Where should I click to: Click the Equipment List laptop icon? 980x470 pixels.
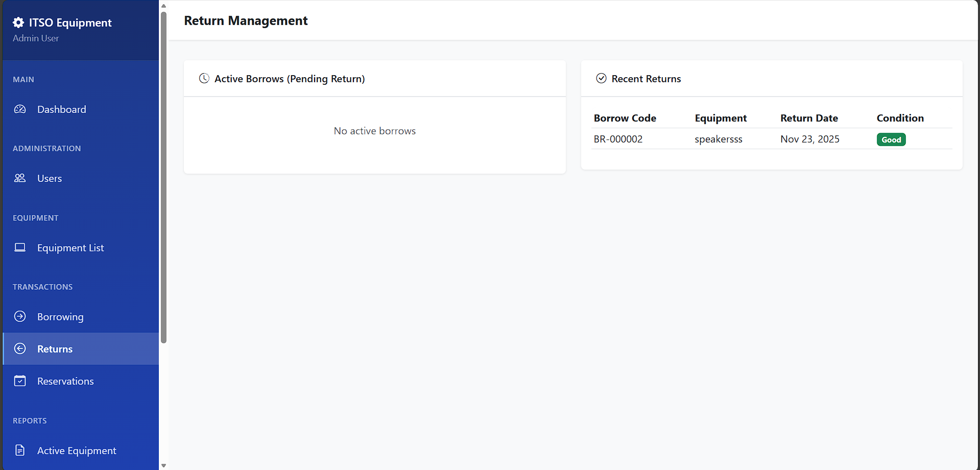[20, 248]
